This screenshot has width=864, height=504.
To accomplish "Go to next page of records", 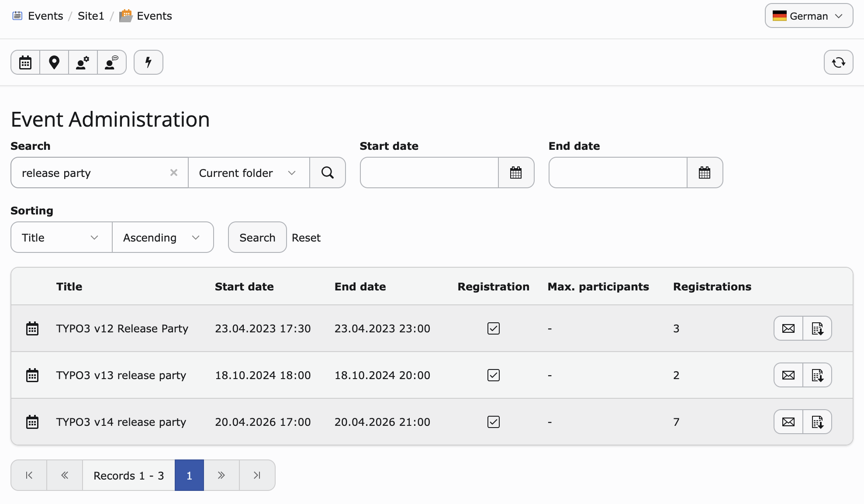I will click(221, 475).
